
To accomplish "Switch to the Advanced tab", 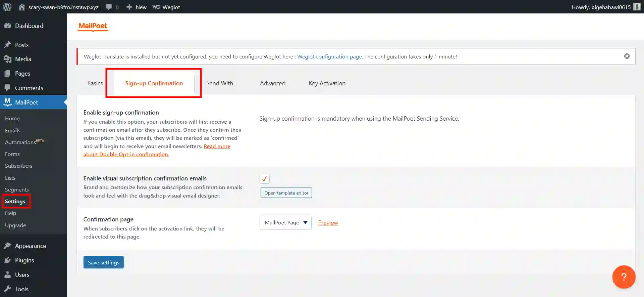I will 273,83.
